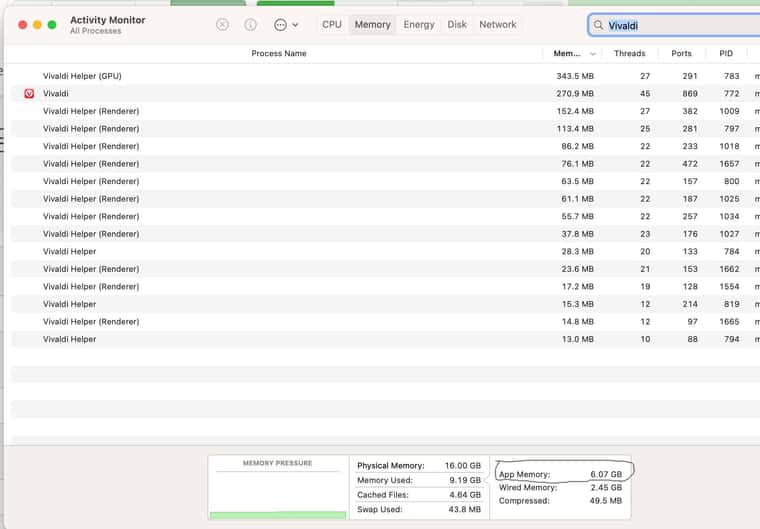Select Vivaldi Helper process using 28.3 MB
760x529 pixels.
[385, 251]
